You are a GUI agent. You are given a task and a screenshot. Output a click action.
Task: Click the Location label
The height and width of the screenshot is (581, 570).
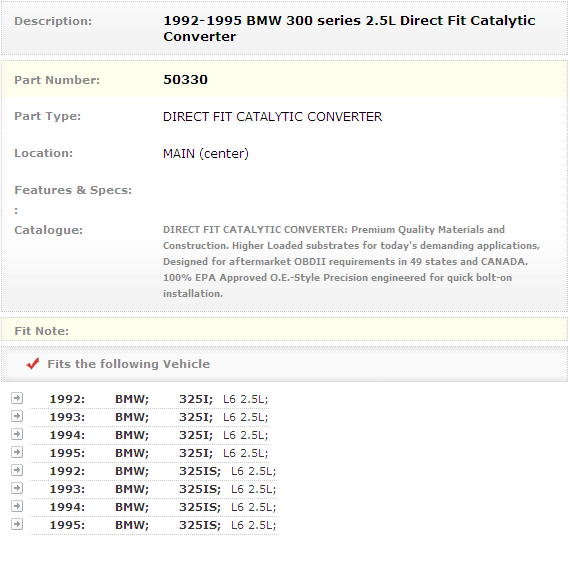point(44,153)
